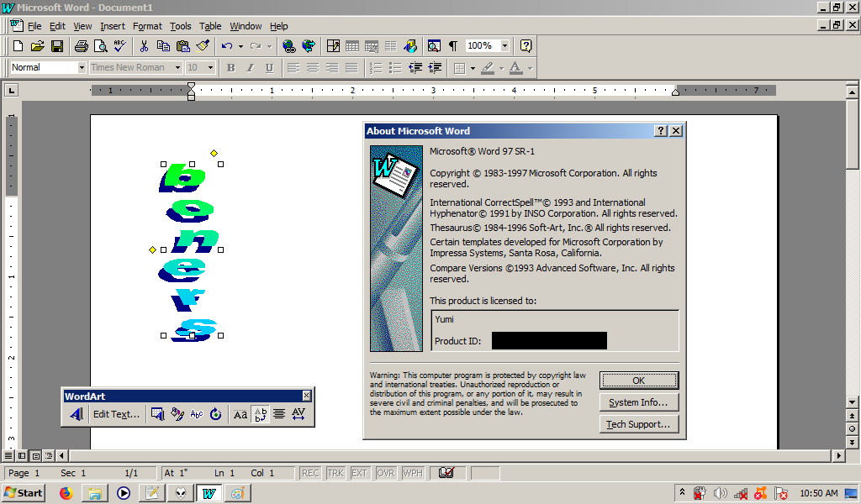Image resolution: width=861 pixels, height=504 pixels.
Task: Open WordArt Character Spacing options
Action: 298,414
